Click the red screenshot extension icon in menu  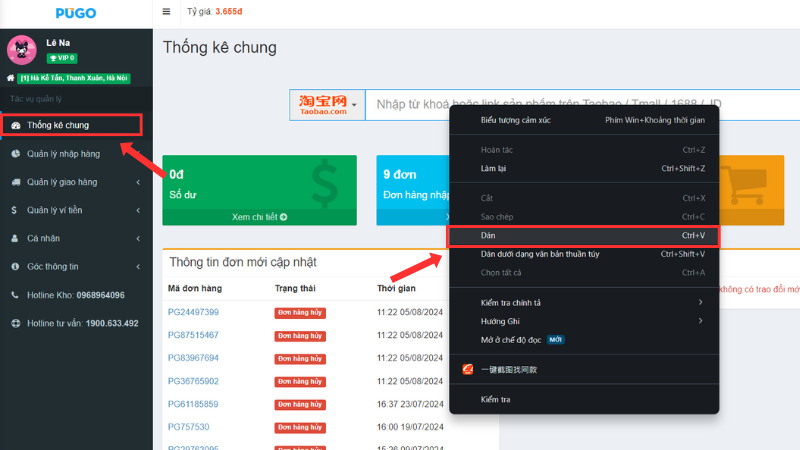pos(467,369)
